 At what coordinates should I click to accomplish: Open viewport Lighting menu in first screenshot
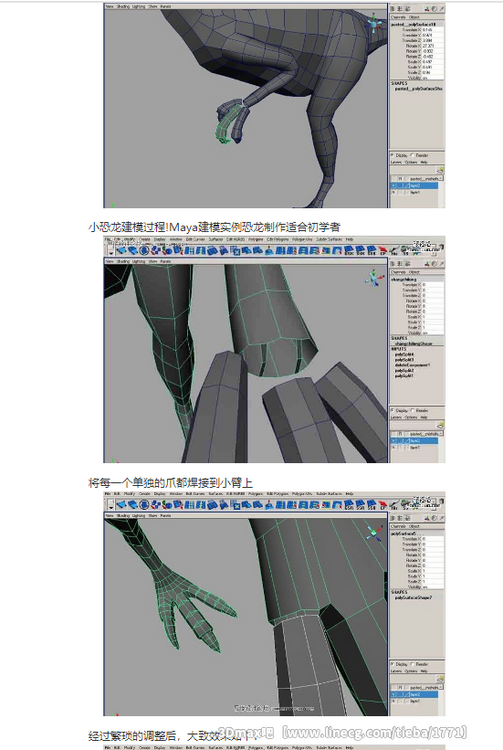pos(140,6)
